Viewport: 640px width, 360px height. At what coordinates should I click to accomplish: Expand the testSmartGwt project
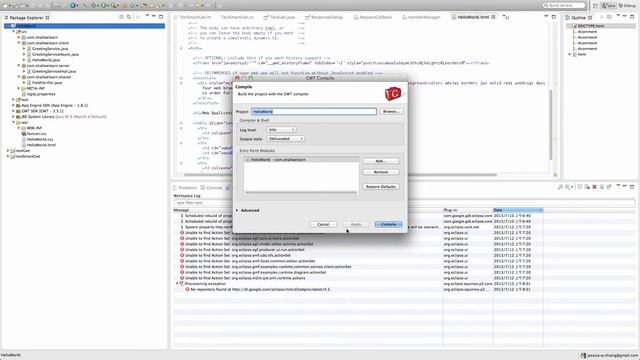(x=8, y=156)
